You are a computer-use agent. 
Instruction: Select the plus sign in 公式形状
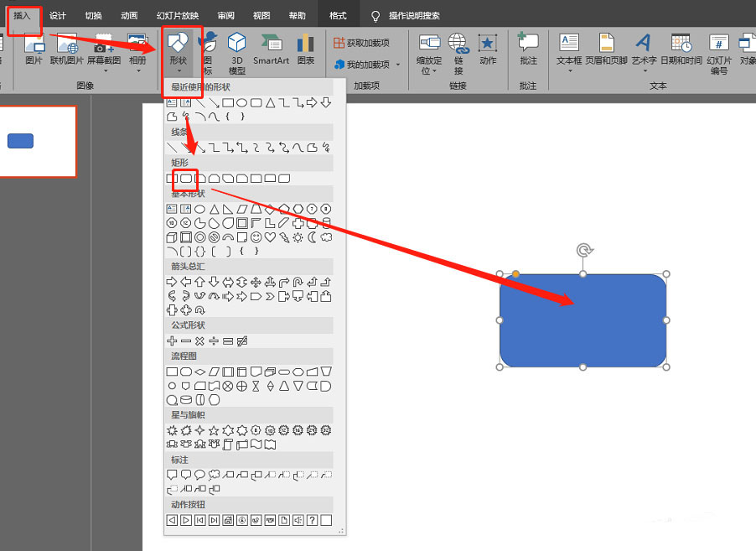click(172, 341)
